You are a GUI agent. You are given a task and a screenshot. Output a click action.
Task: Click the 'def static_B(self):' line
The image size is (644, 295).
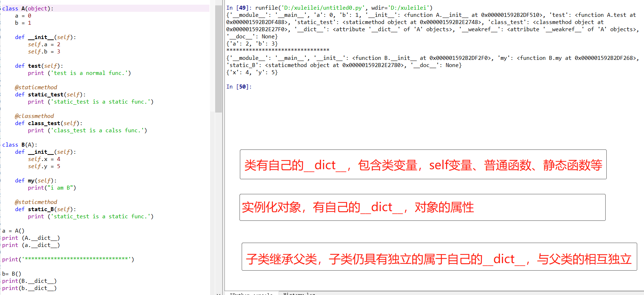click(x=46, y=209)
